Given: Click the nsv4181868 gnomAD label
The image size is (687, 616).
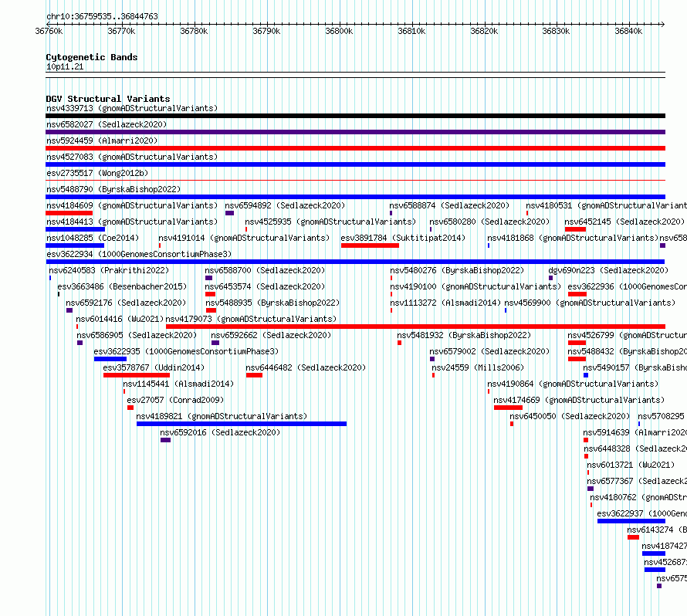Looking at the screenshot, I should point(573,238).
